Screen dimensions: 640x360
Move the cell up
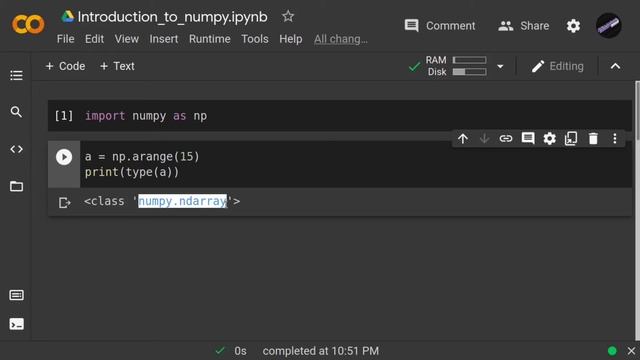462,139
